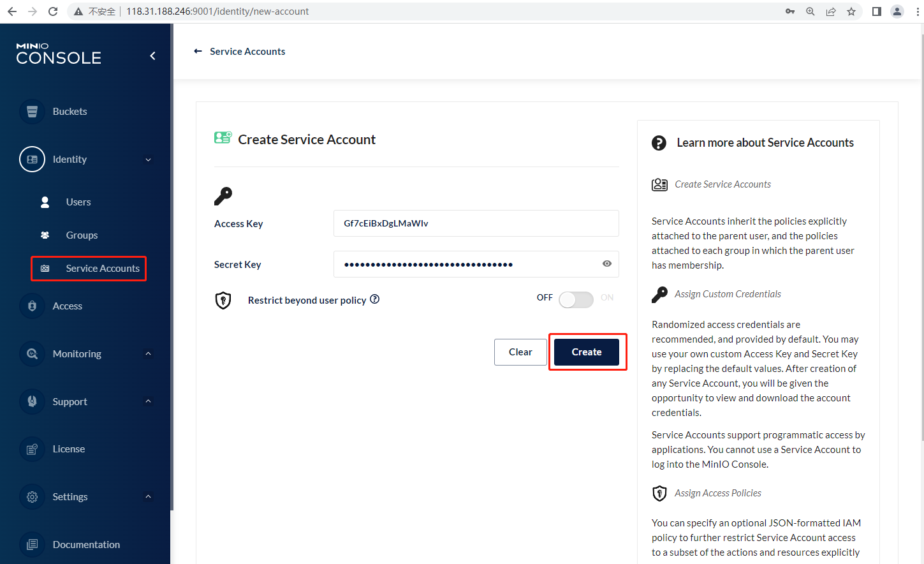Expand the Monitoring section
Screen dimensions: 924x564
pyautogui.click(x=148, y=353)
